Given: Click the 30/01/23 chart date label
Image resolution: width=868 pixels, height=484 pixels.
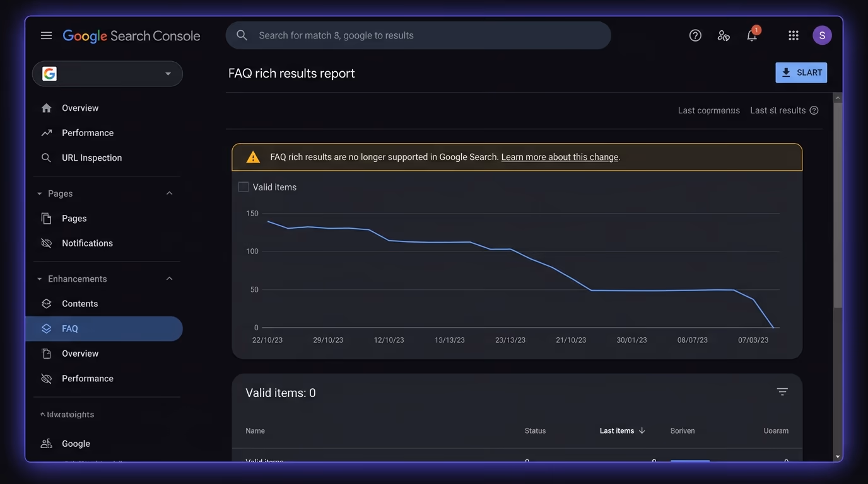Looking at the screenshot, I should pyautogui.click(x=631, y=340).
